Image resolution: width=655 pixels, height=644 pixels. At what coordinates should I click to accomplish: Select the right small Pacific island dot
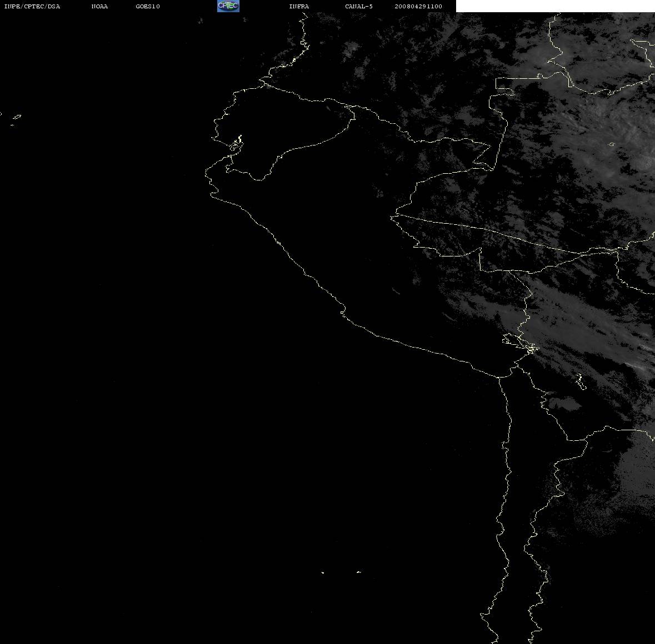click(358, 572)
